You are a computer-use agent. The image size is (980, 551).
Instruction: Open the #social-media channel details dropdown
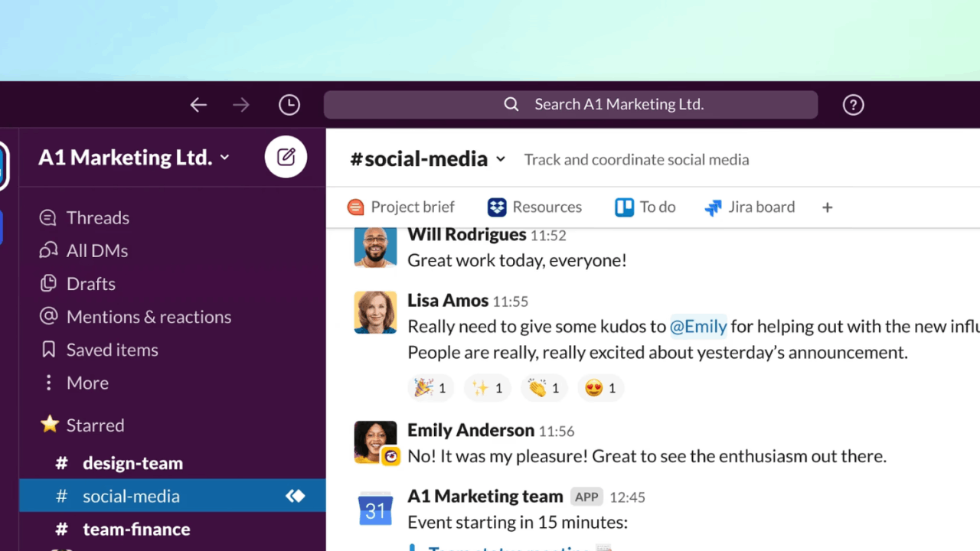427,159
